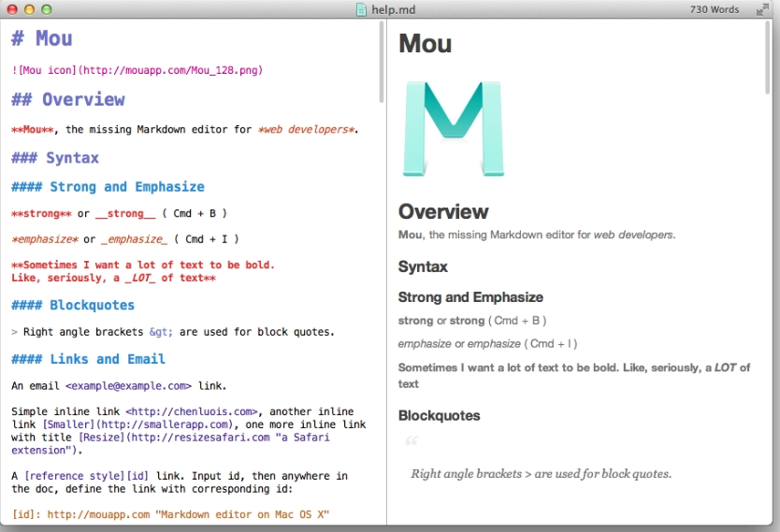Click the example@example.com email in editor
Screen dimensions: 780x532
coord(128,386)
